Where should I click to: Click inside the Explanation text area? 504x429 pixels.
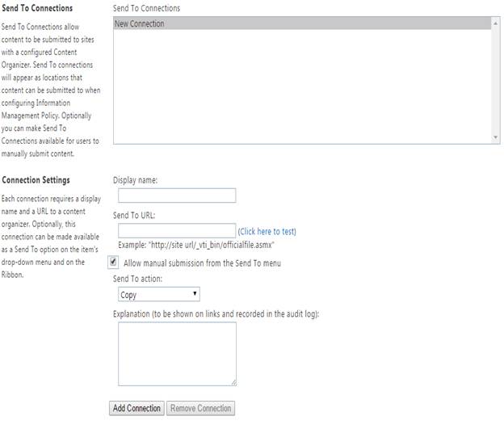[x=177, y=354]
